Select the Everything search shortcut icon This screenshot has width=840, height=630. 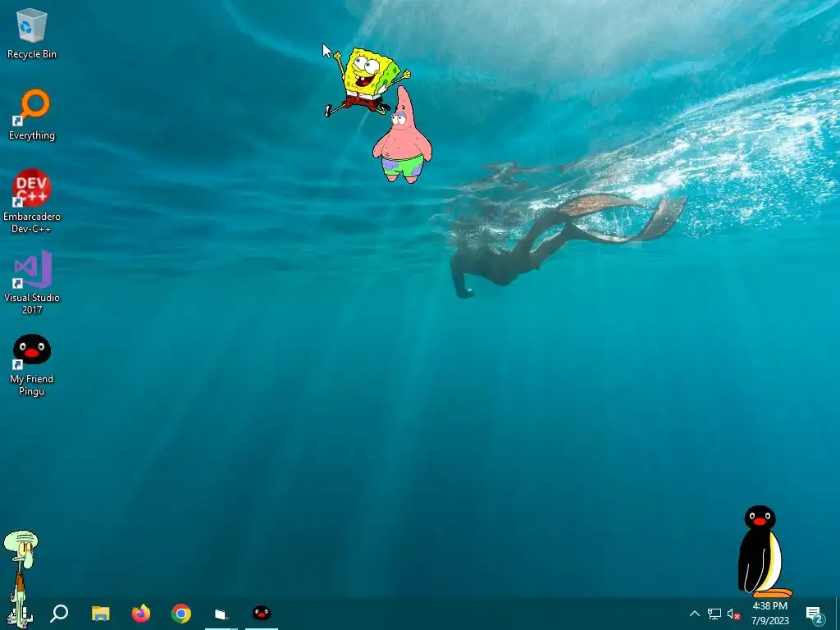pyautogui.click(x=32, y=115)
